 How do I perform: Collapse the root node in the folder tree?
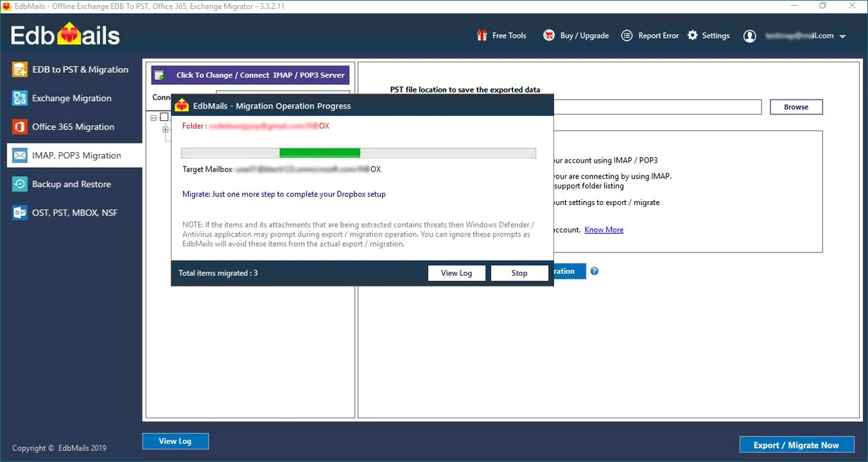(x=153, y=116)
